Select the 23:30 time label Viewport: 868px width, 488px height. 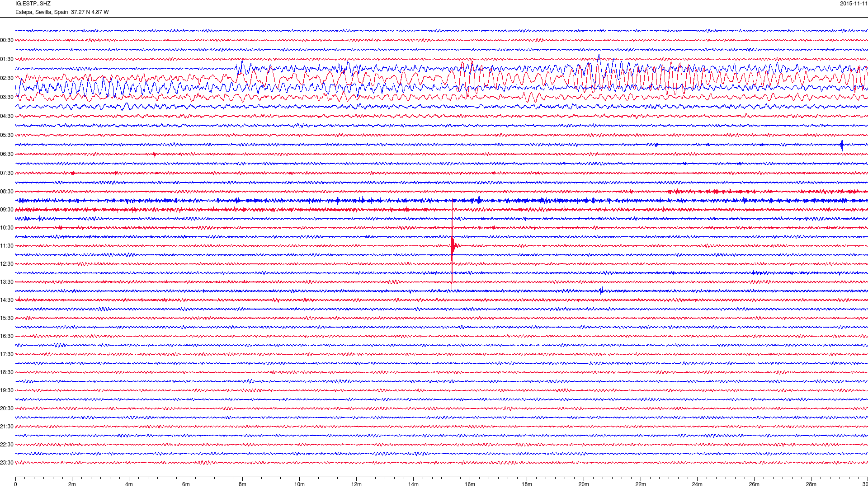point(7,463)
